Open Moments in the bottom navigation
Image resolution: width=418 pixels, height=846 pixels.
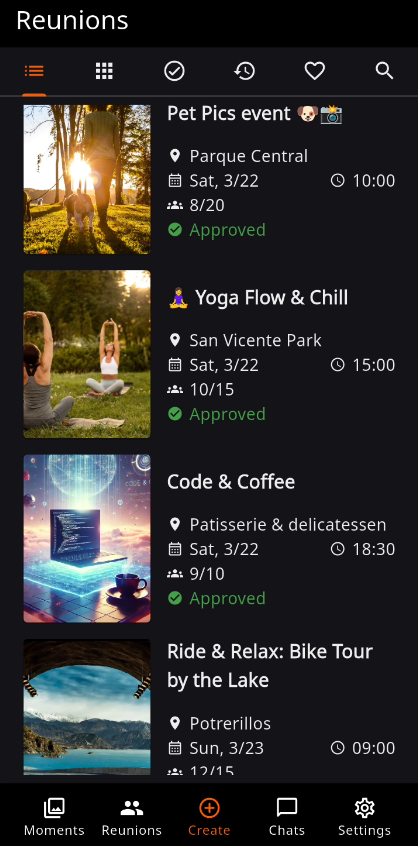coord(54,816)
